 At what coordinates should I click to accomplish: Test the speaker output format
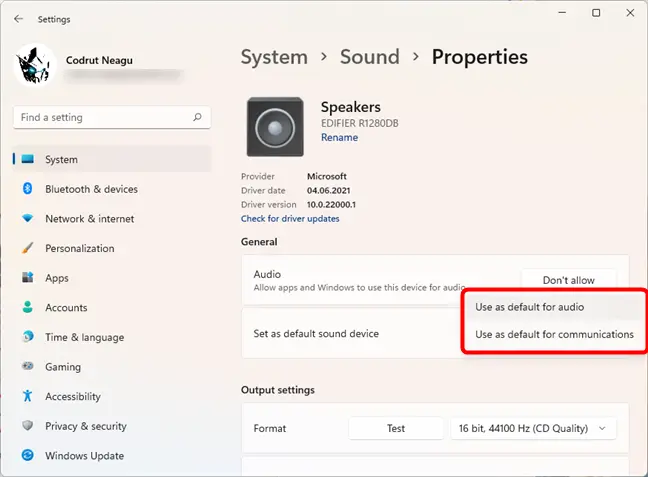click(396, 428)
